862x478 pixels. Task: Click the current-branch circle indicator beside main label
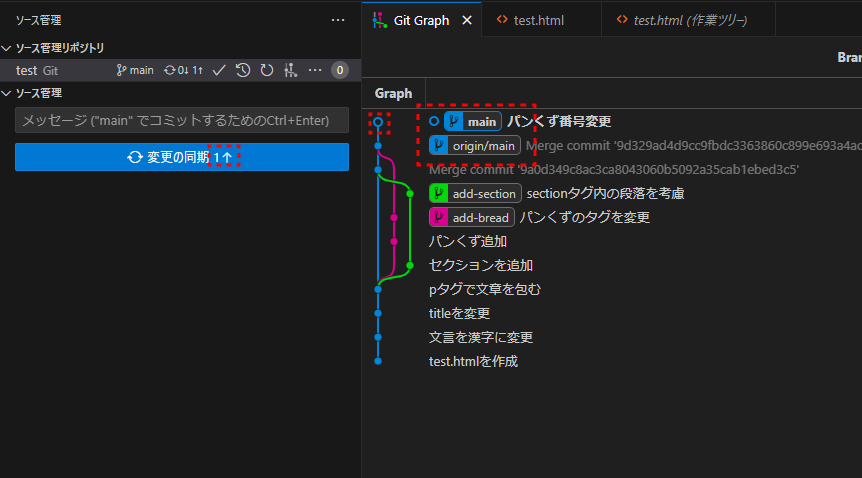434,122
